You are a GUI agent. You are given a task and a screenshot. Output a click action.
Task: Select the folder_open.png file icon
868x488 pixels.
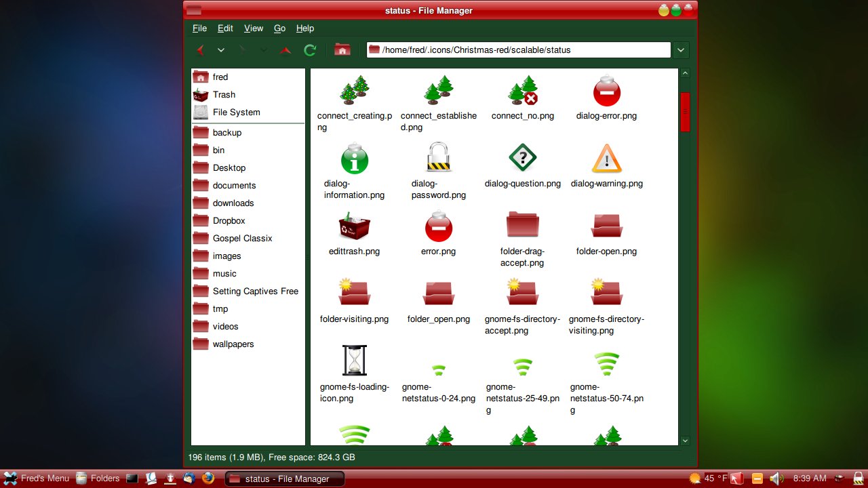point(439,293)
